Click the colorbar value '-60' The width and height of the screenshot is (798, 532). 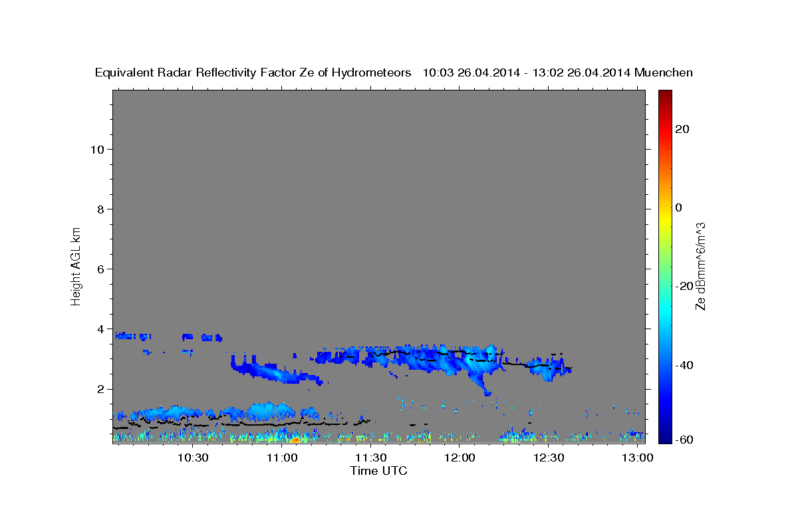point(684,439)
